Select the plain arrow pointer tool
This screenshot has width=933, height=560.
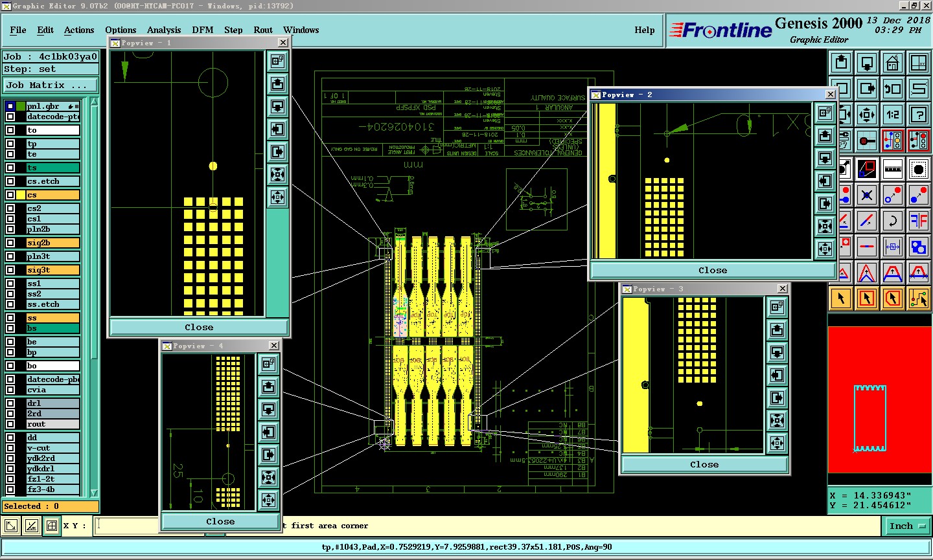coord(841,298)
